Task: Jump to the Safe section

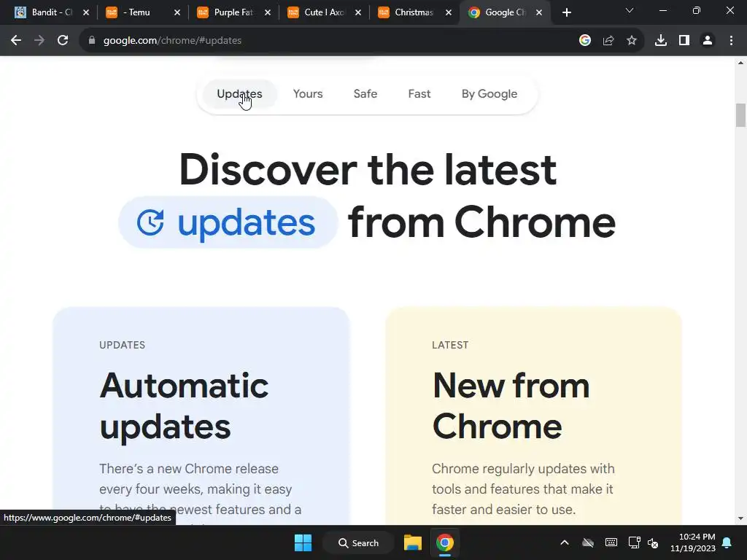Action: (x=365, y=94)
